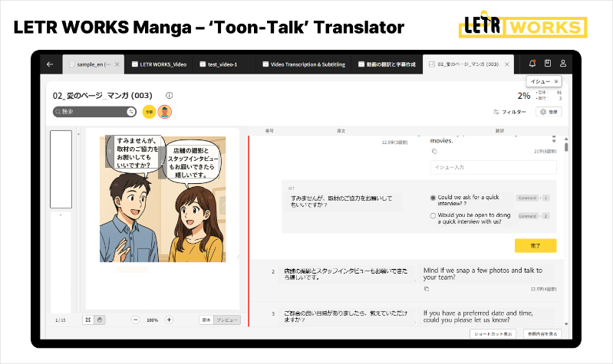The image size is (613, 364).
Task: Select the hand pan tool
Action: tap(100, 320)
